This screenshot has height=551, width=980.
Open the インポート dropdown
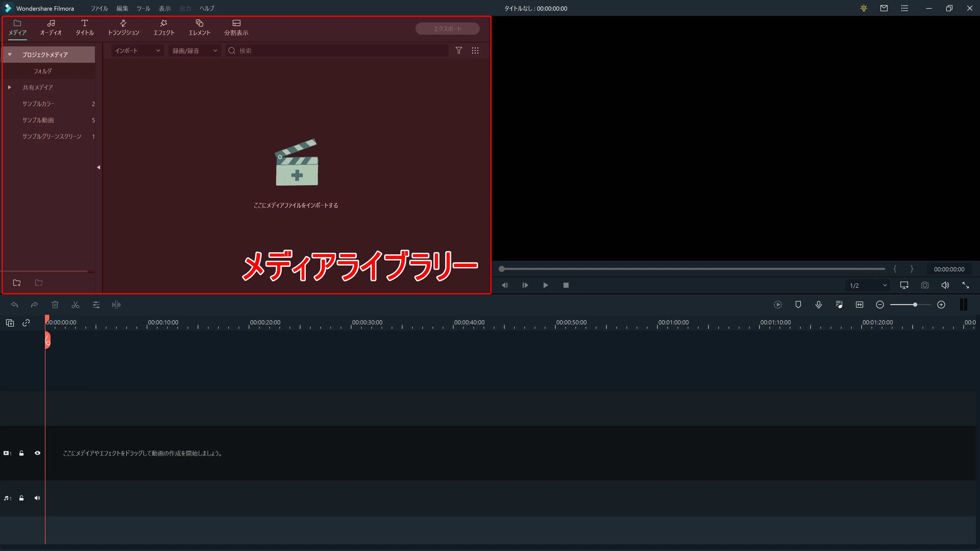coord(137,51)
